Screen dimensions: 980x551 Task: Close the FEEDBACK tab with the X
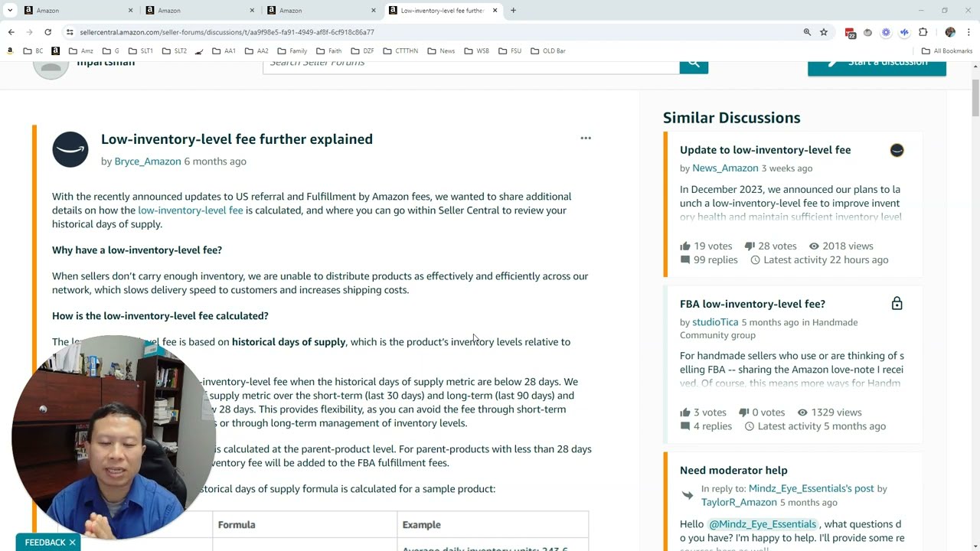72,543
